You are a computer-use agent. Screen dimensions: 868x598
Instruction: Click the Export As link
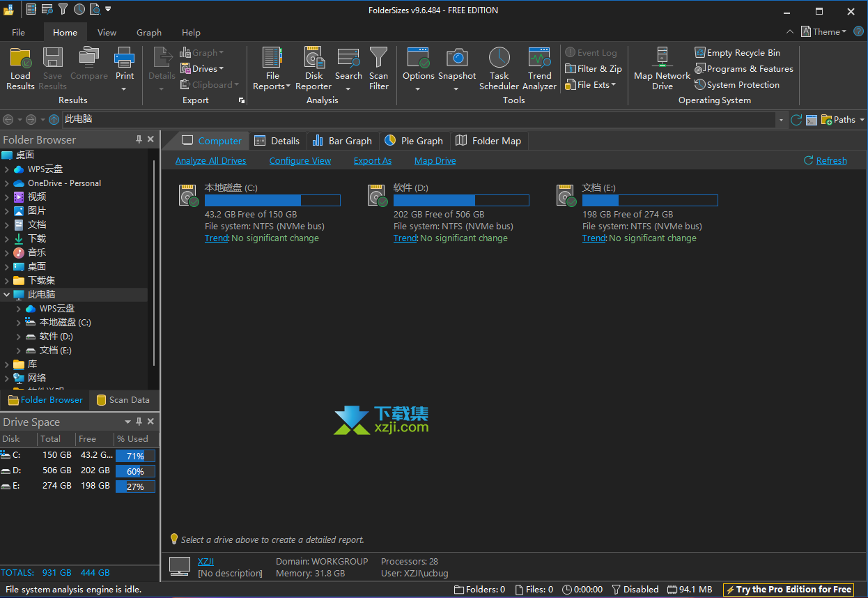[373, 161]
